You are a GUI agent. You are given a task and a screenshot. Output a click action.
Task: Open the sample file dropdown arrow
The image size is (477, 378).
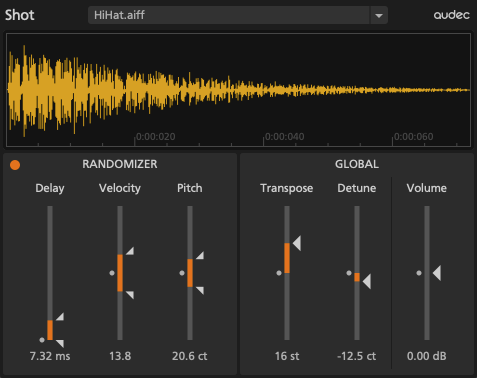click(x=379, y=15)
